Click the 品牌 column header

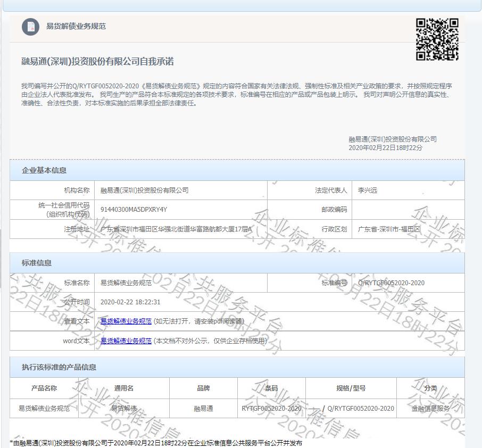[203, 388]
